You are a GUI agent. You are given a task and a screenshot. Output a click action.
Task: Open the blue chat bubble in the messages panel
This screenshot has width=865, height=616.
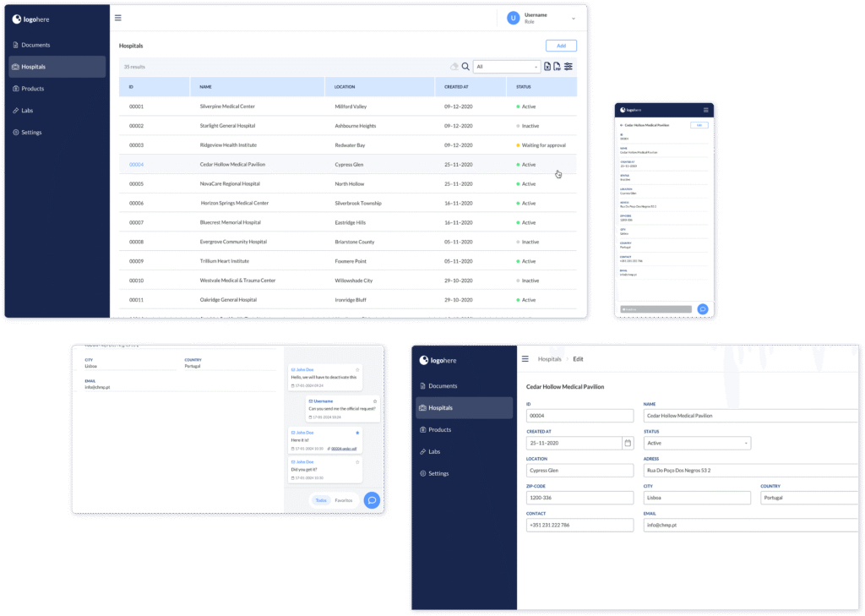[x=371, y=500]
